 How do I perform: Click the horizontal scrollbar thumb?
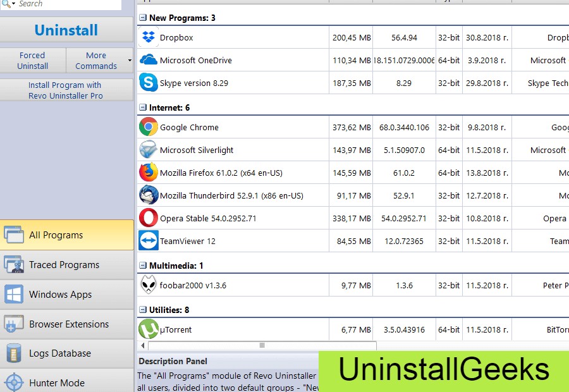pyautogui.click(x=262, y=345)
